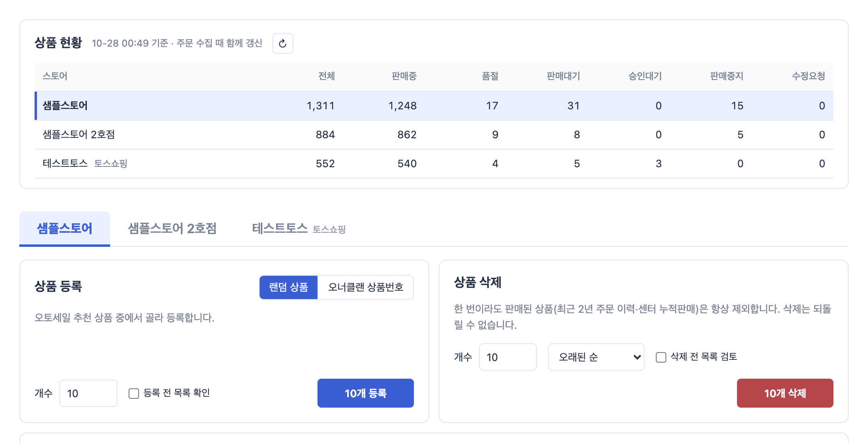Viewport: 868px width, 443px height.
Task: Switch to the 샘플스토어 2호점 tab
Action: click(x=172, y=228)
